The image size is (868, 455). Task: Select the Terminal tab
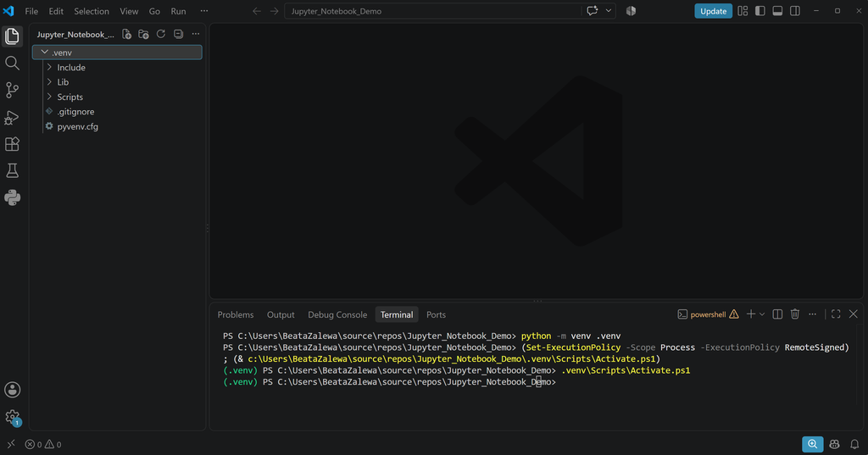tap(397, 314)
